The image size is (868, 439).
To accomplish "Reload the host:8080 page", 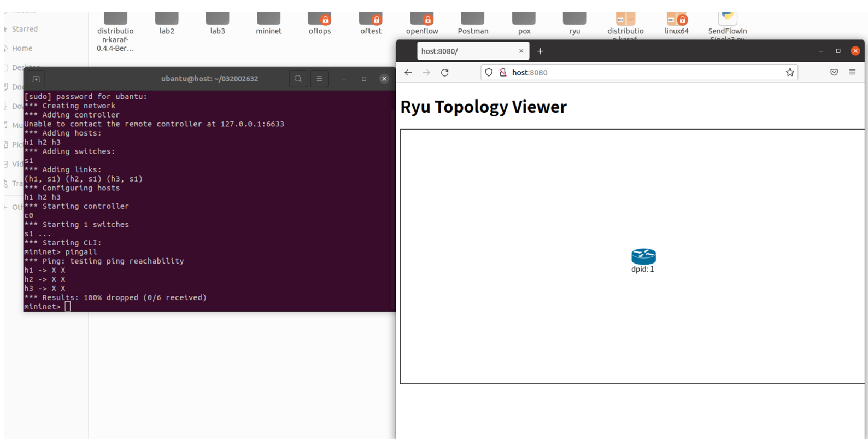I will click(x=445, y=72).
